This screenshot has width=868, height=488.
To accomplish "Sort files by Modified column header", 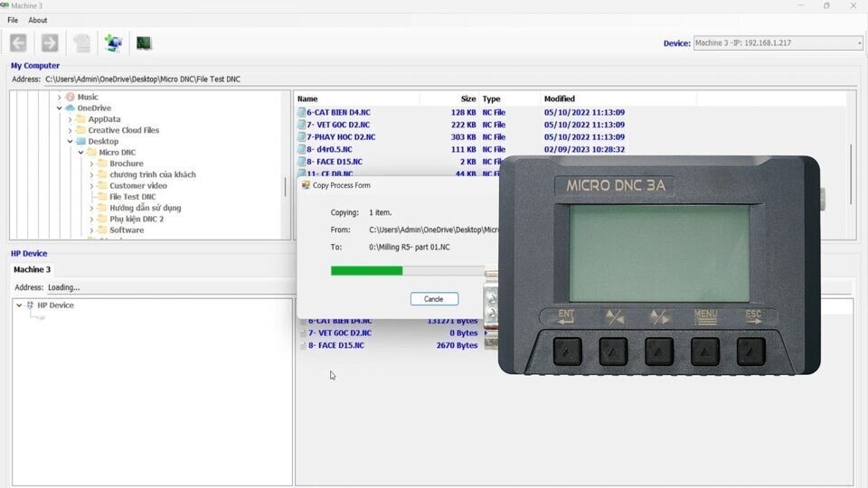I will [x=559, y=99].
